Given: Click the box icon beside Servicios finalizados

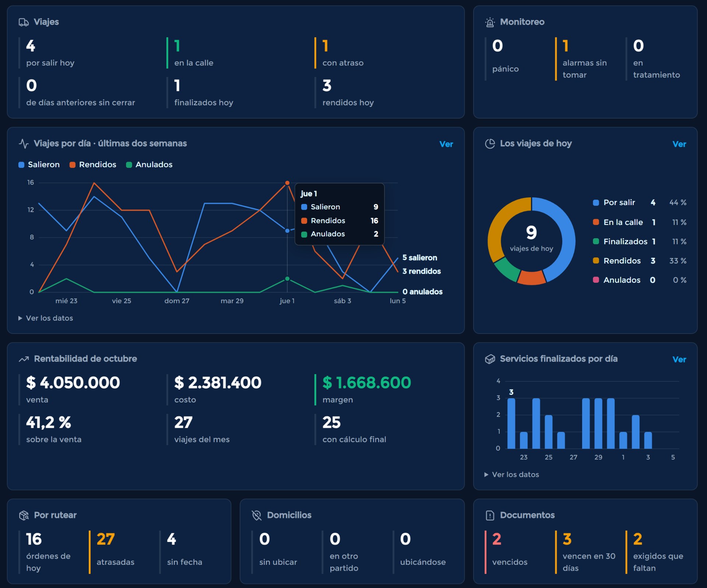Looking at the screenshot, I should click(490, 359).
